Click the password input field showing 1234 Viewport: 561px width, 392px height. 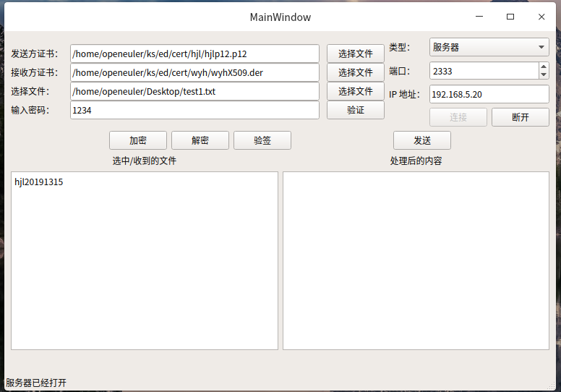click(x=194, y=110)
